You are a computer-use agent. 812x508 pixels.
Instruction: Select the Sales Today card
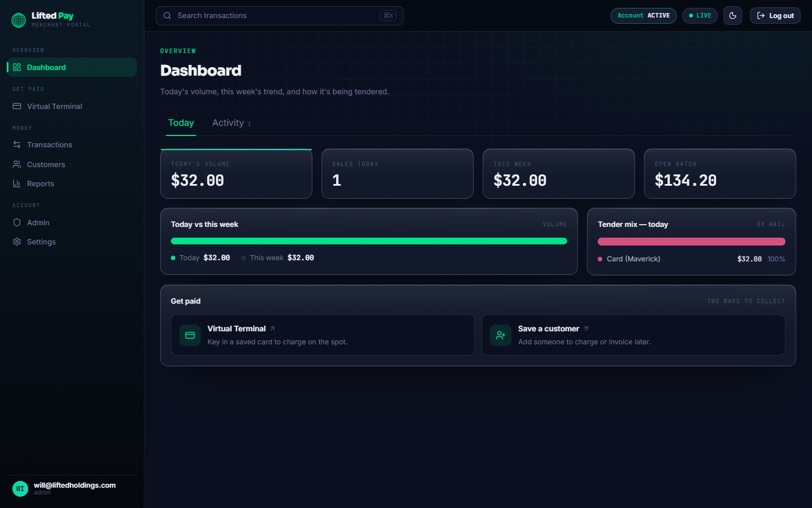[398, 174]
